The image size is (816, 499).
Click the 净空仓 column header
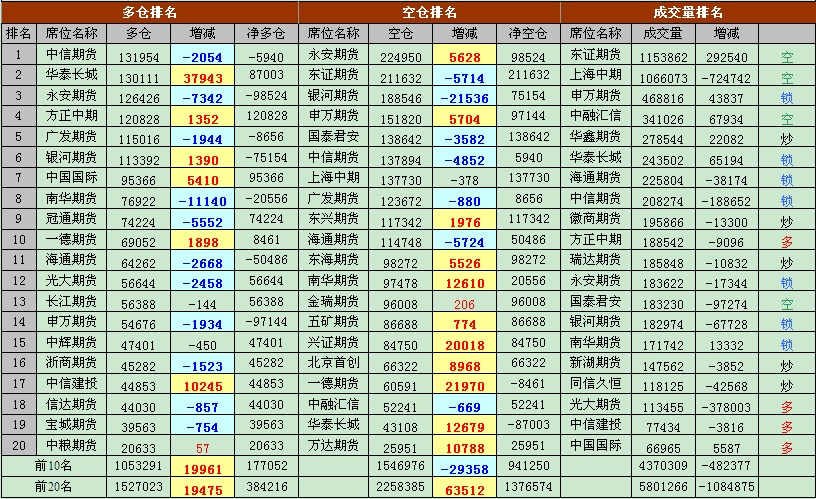pos(528,34)
